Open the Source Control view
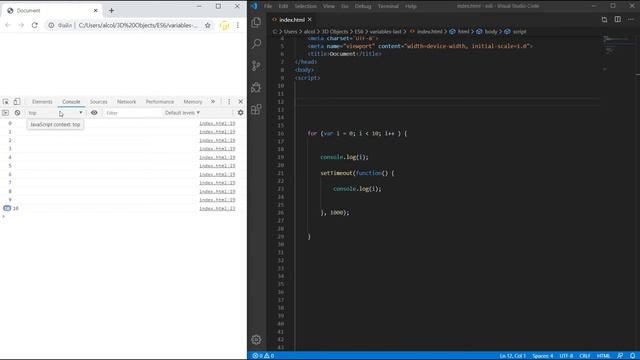 256,66
